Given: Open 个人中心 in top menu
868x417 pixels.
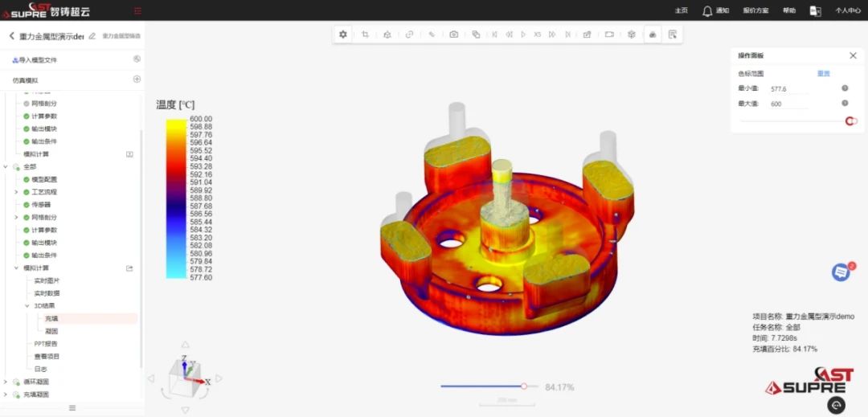Looking at the screenshot, I should pyautogui.click(x=848, y=10).
